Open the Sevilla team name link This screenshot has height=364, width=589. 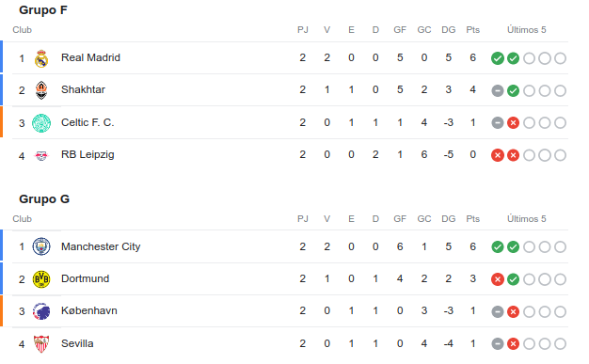(x=77, y=343)
